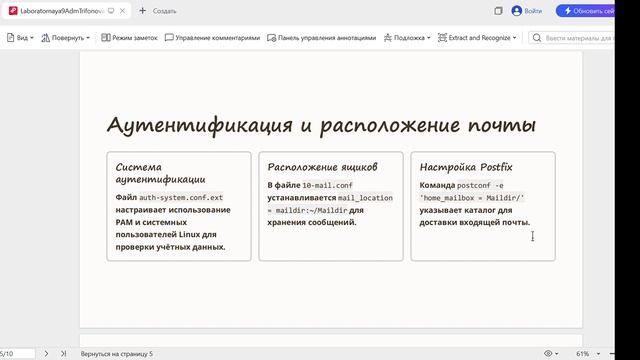Click the blue Обновить сейчас button
The height and width of the screenshot is (360, 640).
pyautogui.click(x=586, y=11)
